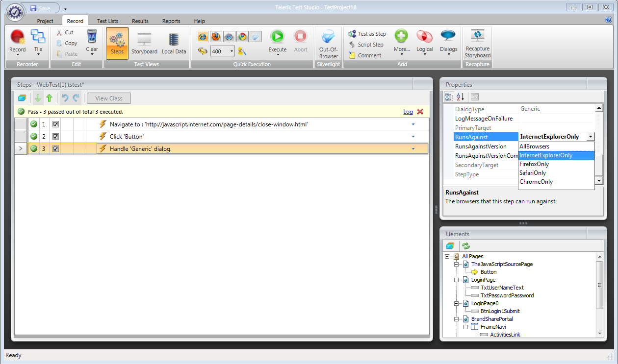Open the Reports ribbon tab

pyautogui.click(x=171, y=21)
